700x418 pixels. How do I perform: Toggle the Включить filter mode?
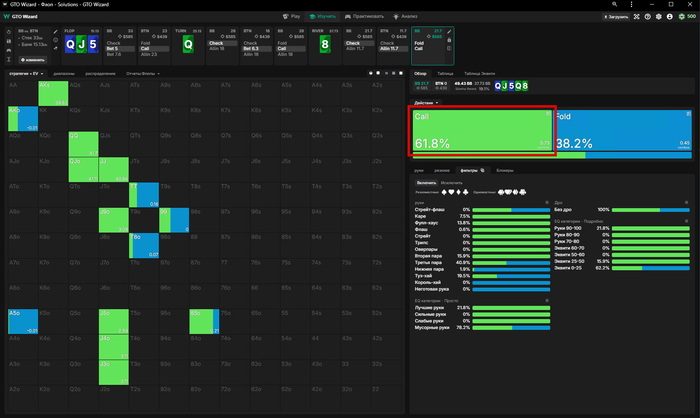425,184
